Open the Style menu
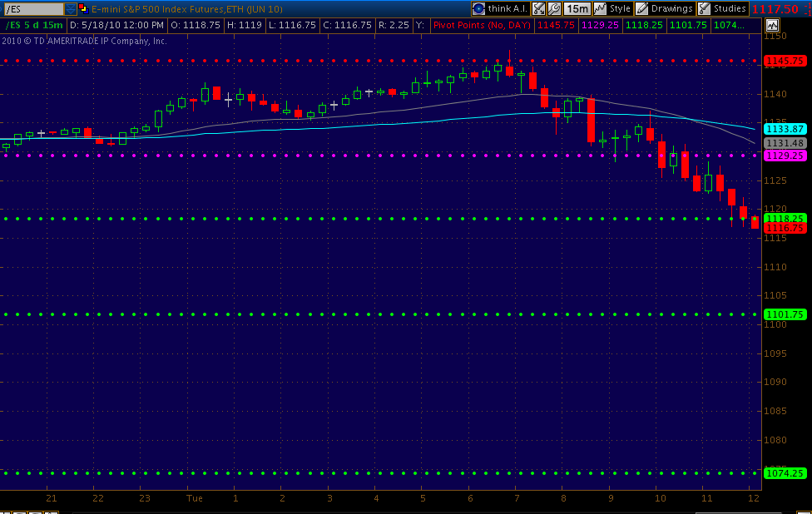Viewport: 812px width, 514px height. [x=611, y=9]
